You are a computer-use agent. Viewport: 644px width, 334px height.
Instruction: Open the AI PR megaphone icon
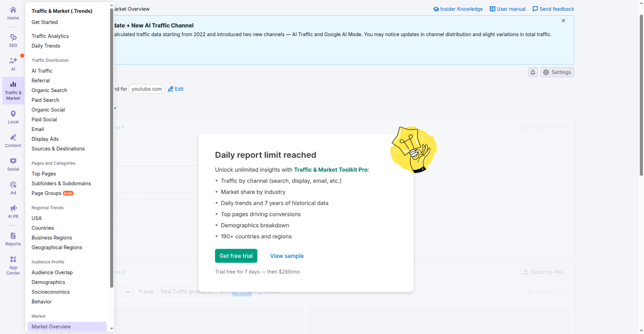(x=13, y=211)
